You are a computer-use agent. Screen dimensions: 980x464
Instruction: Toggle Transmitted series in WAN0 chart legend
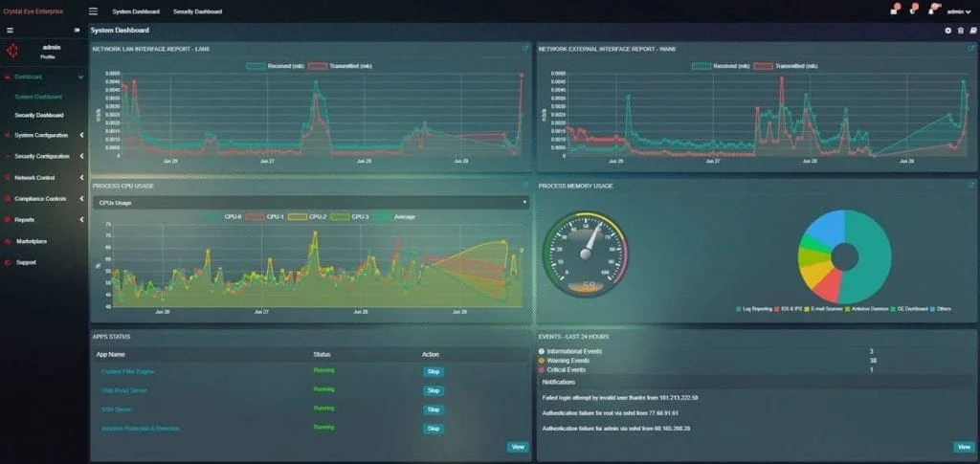pos(777,66)
